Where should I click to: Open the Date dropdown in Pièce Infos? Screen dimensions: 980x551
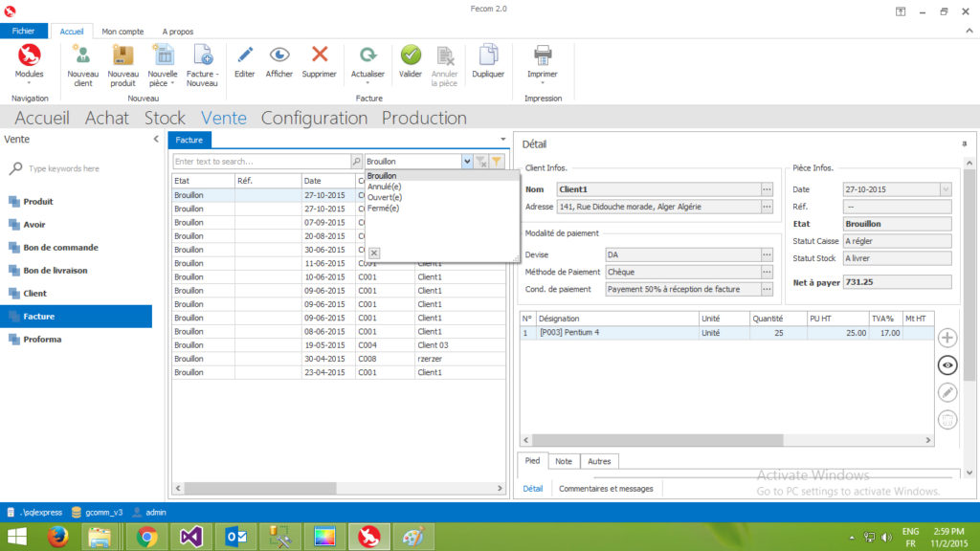946,189
